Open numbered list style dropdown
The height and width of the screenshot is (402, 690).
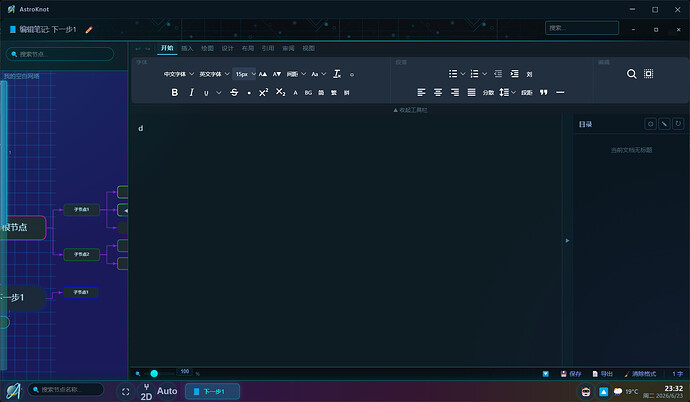484,74
